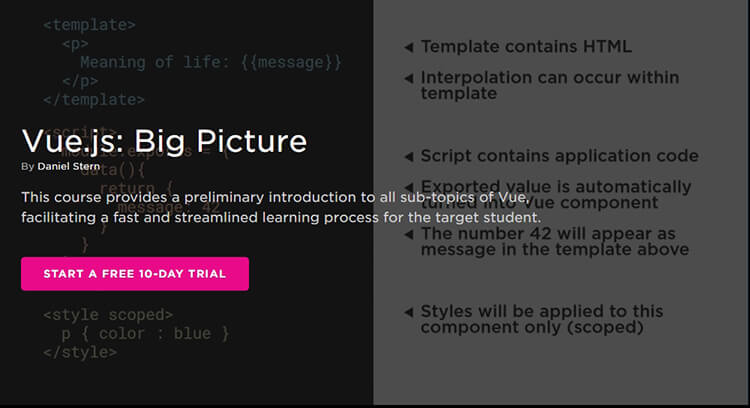Open the Daniel Stern author link
Image resolution: width=750 pixels, height=408 pixels.
(x=69, y=166)
